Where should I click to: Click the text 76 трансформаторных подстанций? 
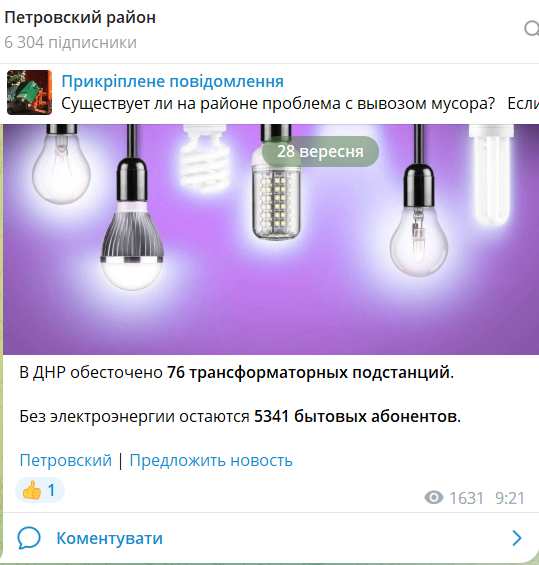tap(310, 373)
